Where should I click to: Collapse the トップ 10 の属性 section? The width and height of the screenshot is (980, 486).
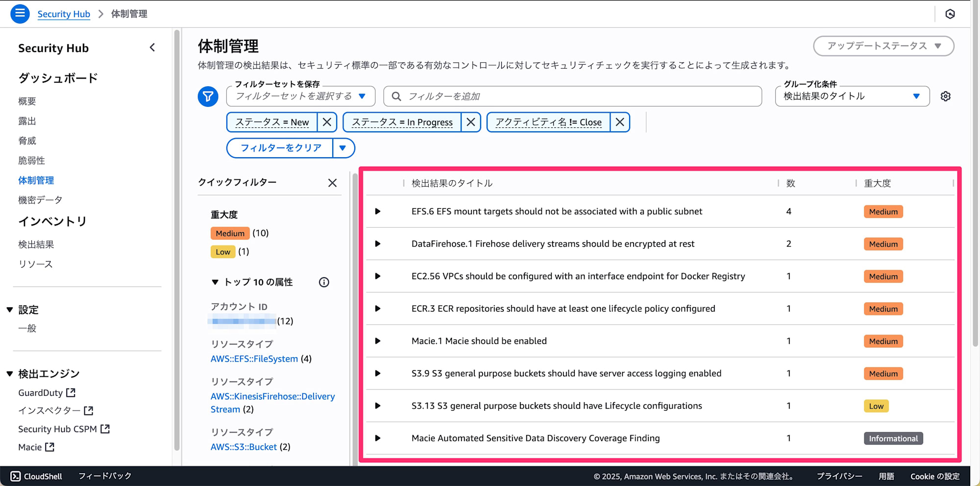215,282
